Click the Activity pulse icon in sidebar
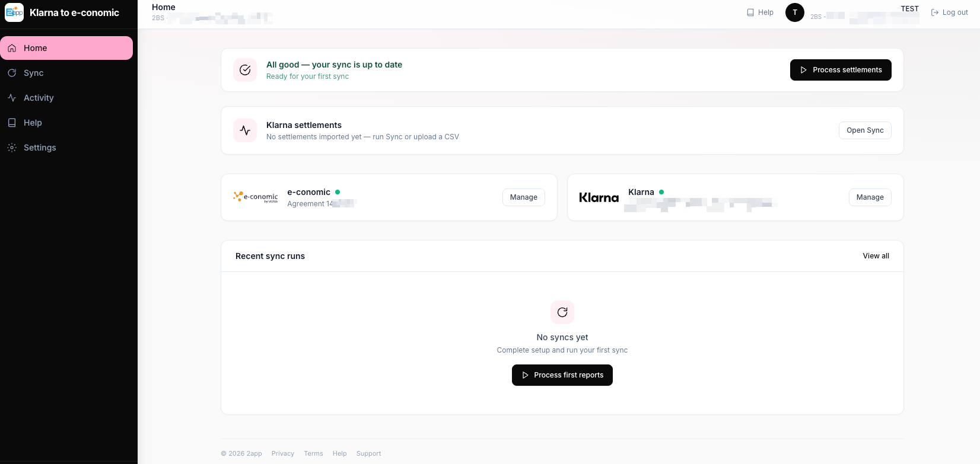Image resolution: width=980 pixels, height=464 pixels. click(x=12, y=98)
